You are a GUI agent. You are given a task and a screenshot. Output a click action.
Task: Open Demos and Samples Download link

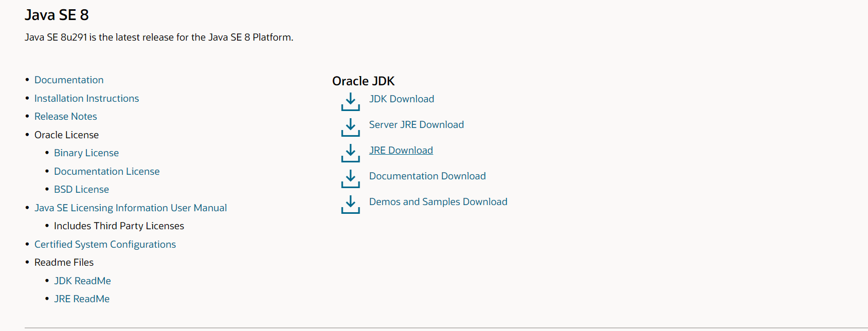click(438, 201)
